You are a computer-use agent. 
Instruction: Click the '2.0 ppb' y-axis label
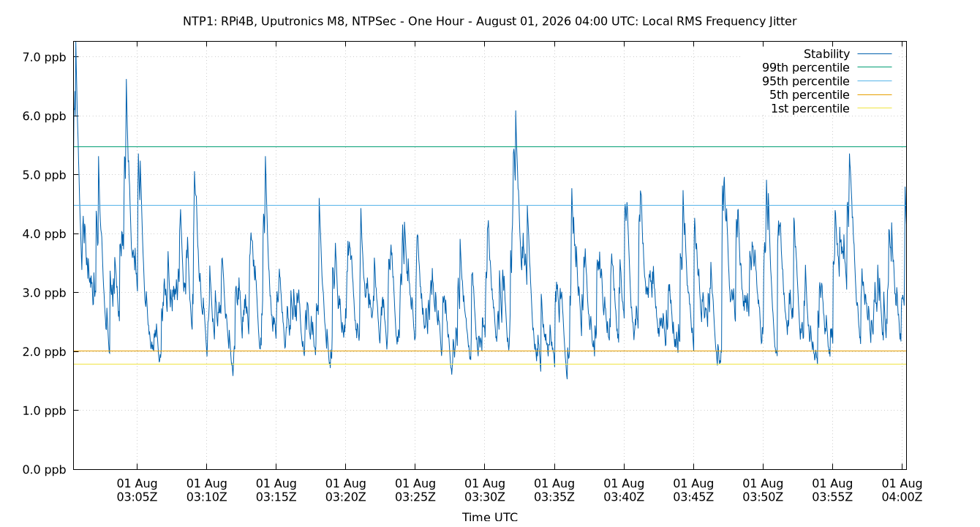pyautogui.click(x=45, y=351)
